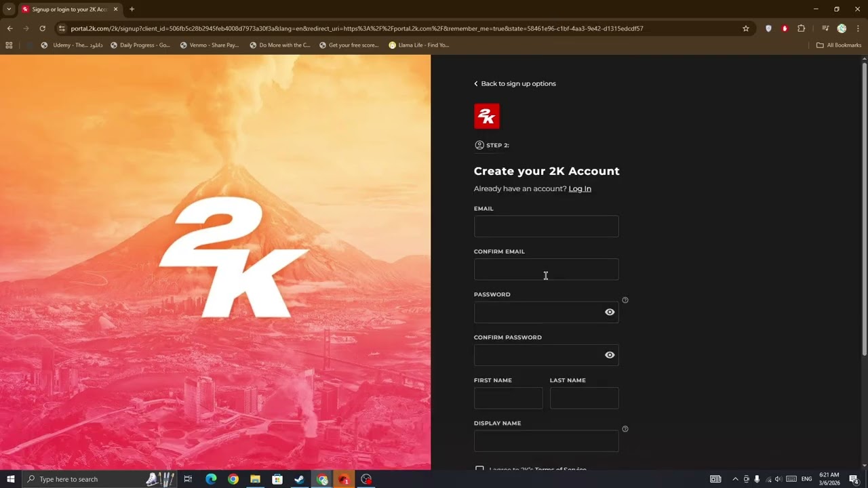Open the Extensions puzzle-piece menu

[x=802, y=28]
